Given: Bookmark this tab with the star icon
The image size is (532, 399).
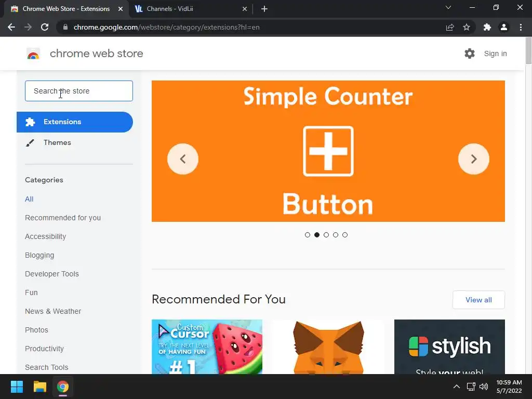Looking at the screenshot, I should 467,27.
